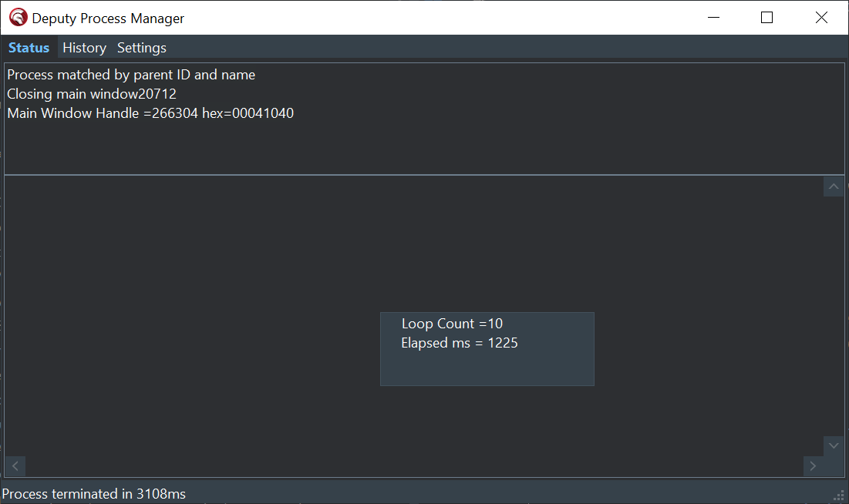This screenshot has height=504, width=849.
Task: Select the 'Main Window Handle' log entry
Action: click(150, 113)
